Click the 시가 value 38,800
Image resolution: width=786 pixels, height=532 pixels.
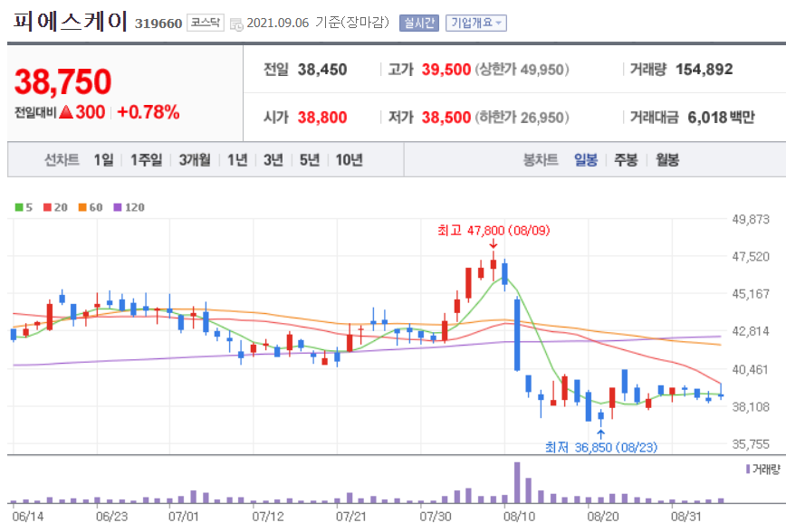tap(322, 118)
